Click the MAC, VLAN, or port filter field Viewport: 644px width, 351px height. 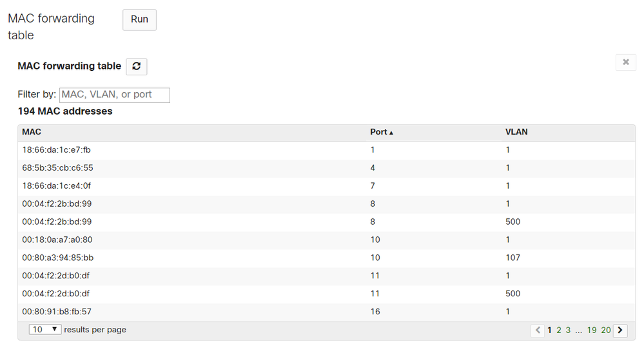[x=115, y=95]
